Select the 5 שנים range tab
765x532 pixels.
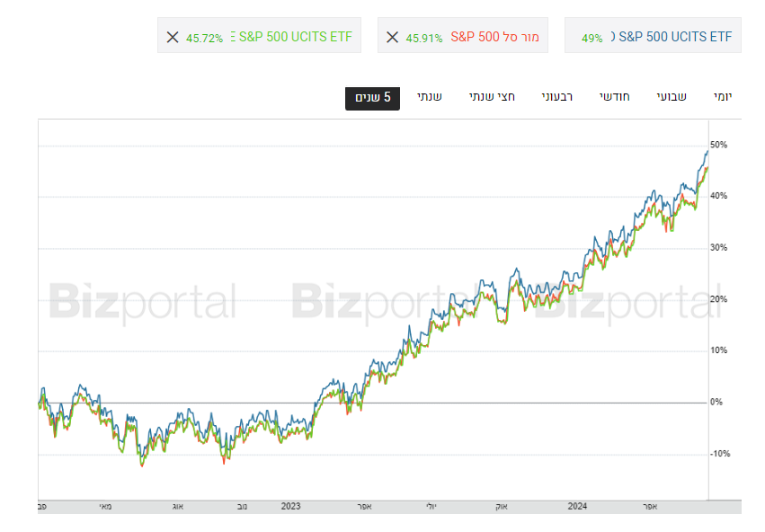(x=372, y=97)
